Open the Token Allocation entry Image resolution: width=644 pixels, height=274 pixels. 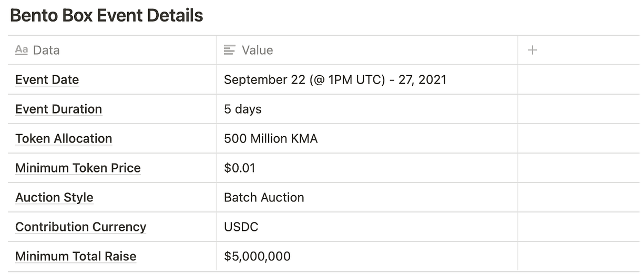[64, 139]
